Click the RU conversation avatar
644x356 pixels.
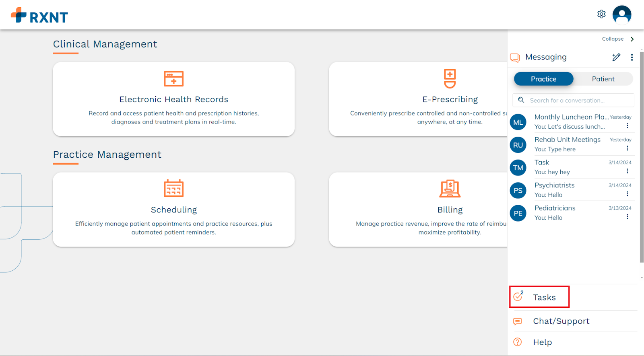tap(518, 145)
